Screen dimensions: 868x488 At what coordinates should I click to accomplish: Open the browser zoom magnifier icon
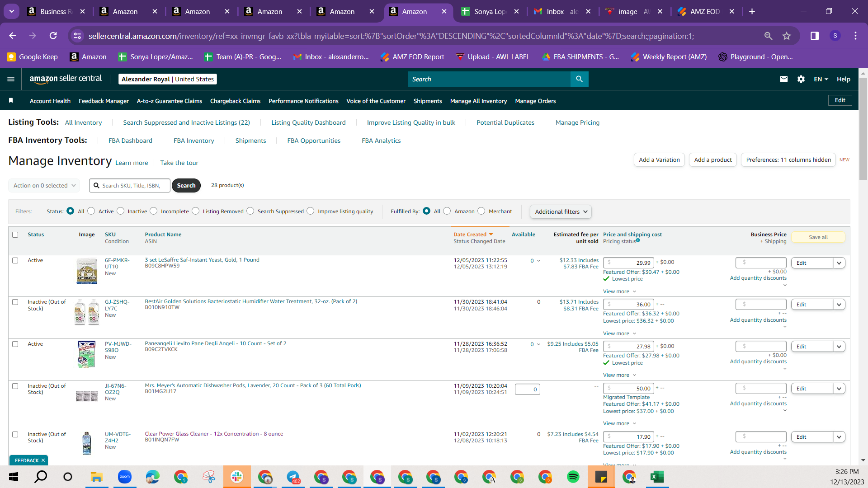point(768,36)
